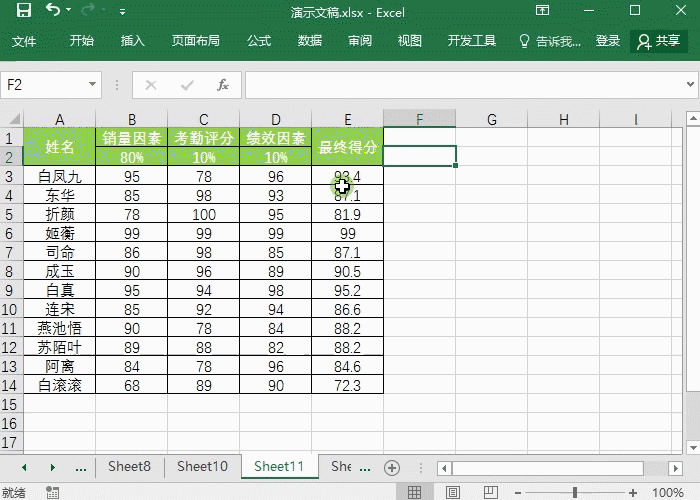Switch to Normal view mode
Image resolution: width=700 pixels, height=500 pixels.
pyautogui.click(x=413, y=492)
